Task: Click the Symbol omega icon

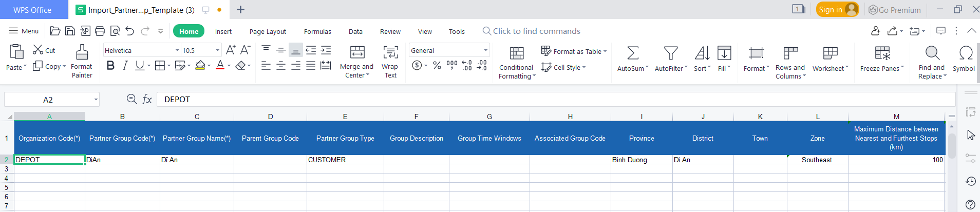Action: (x=966, y=53)
